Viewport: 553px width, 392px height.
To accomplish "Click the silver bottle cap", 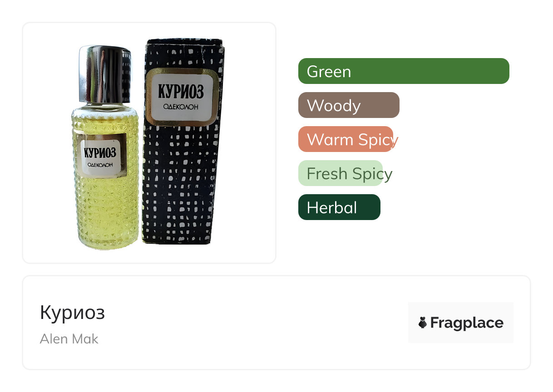I will click(105, 74).
